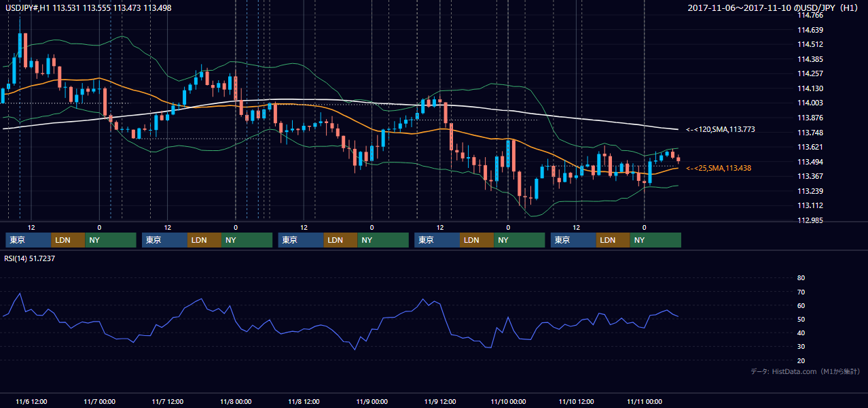
Task: Select price level 113.876
Action: point(810,118)
